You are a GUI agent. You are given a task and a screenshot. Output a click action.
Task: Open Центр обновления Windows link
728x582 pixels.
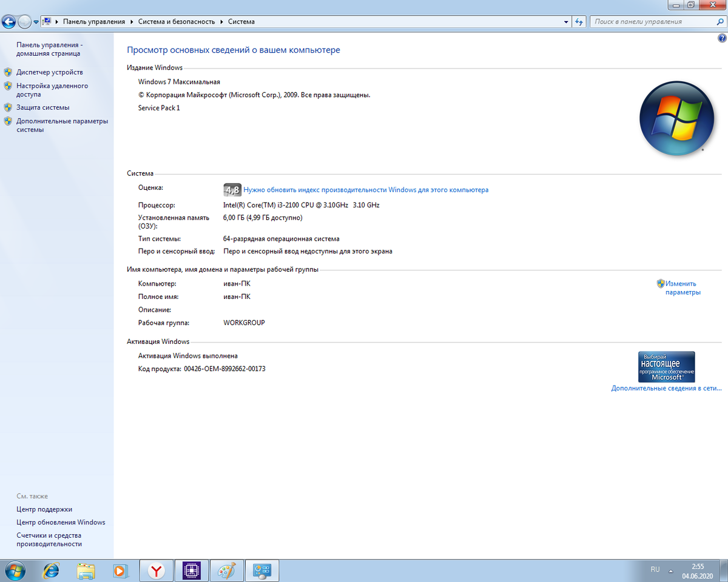61,522
